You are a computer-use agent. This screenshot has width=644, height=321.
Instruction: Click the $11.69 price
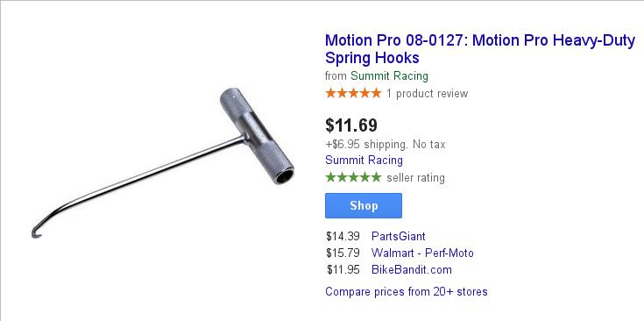(x=351, y=125)
